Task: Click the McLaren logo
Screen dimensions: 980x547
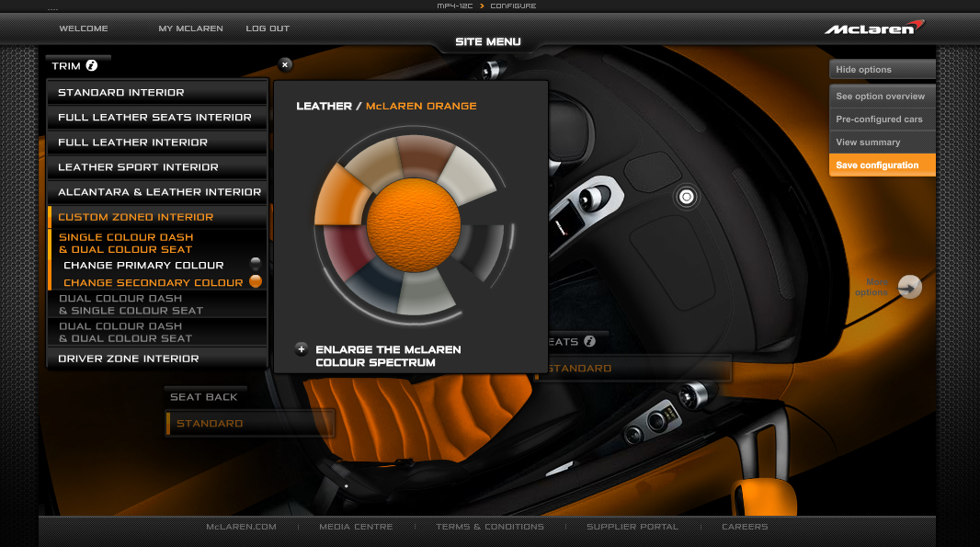Action: pyautogui.click(x=873, y=28)
